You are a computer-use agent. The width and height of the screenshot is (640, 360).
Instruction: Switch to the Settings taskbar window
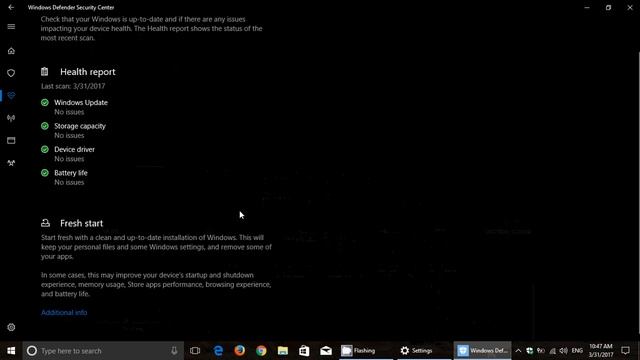tap(424, 351)
